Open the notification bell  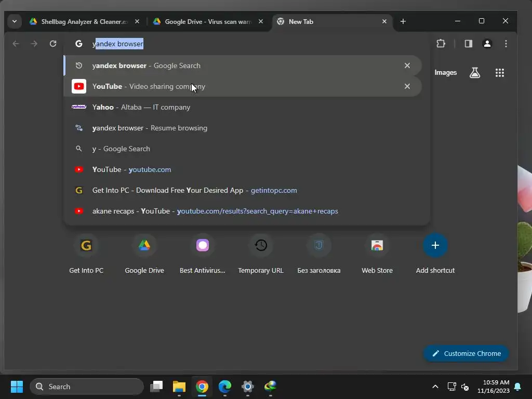(x=518, y=387)
